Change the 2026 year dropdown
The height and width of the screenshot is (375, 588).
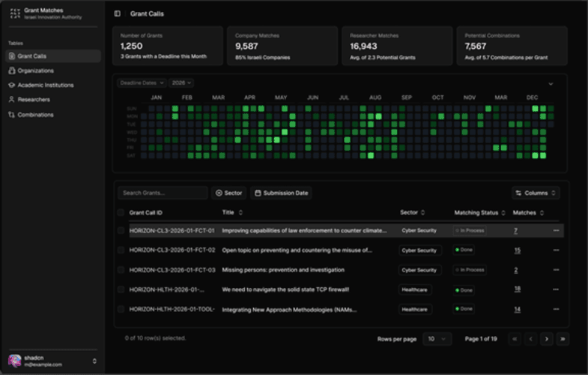click(x=181, y=82)
